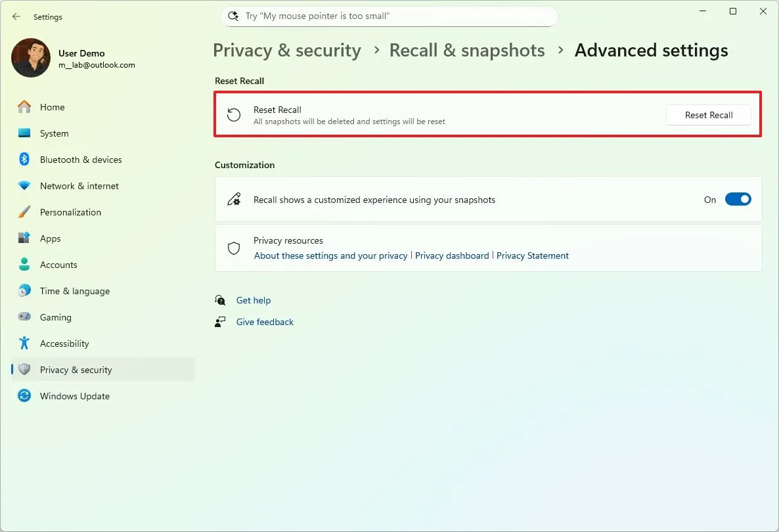
Task: Open the Gaming controller icon
Action: 24,317
